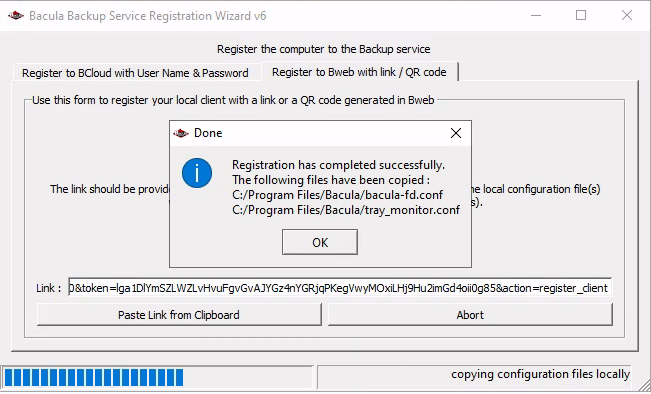
Task: Minimize the Registration Wizard window
Action: [536, 16]
